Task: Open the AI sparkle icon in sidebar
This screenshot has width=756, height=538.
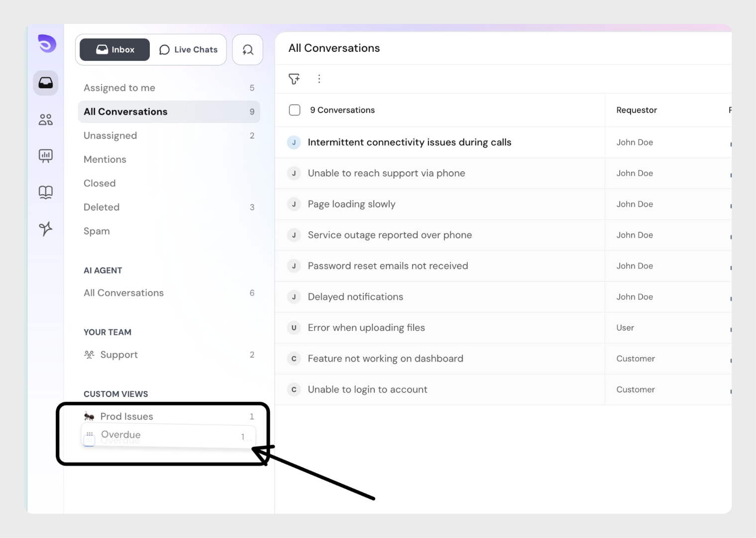Action: tap(46, 229)
